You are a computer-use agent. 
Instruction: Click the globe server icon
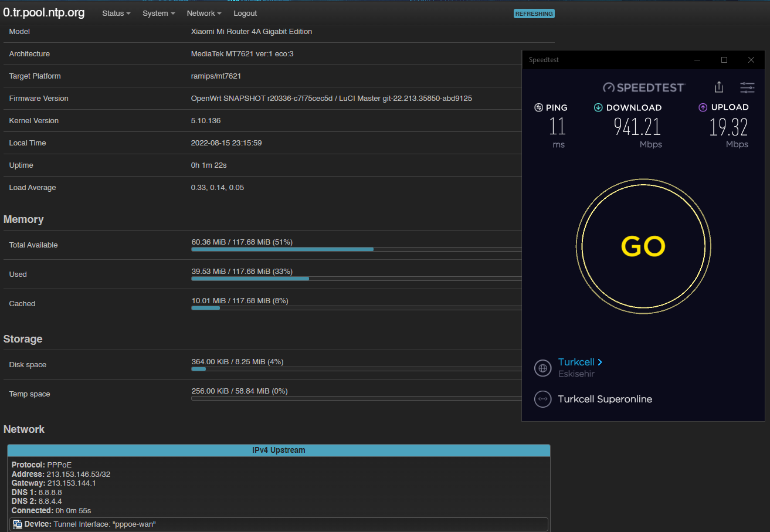click(x=543, y=368)
